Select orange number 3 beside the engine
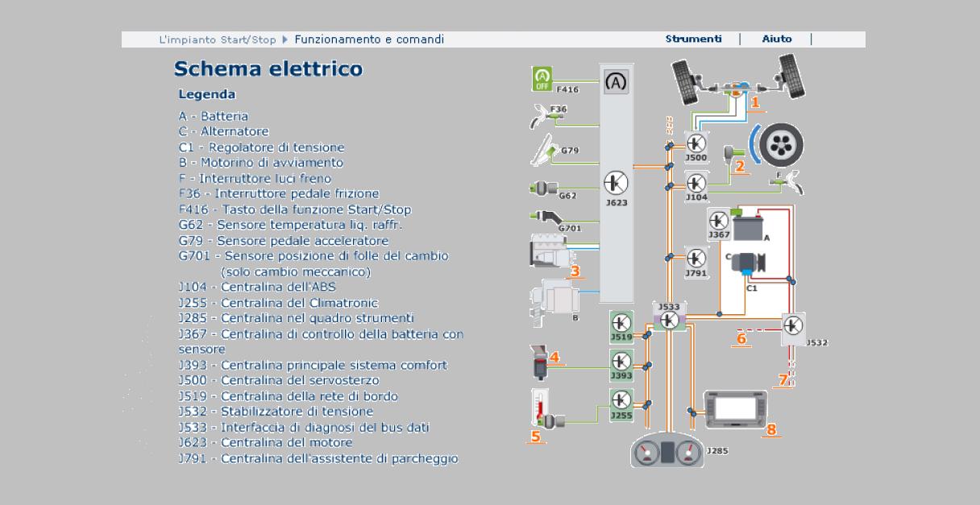 (x=575, y=271)
